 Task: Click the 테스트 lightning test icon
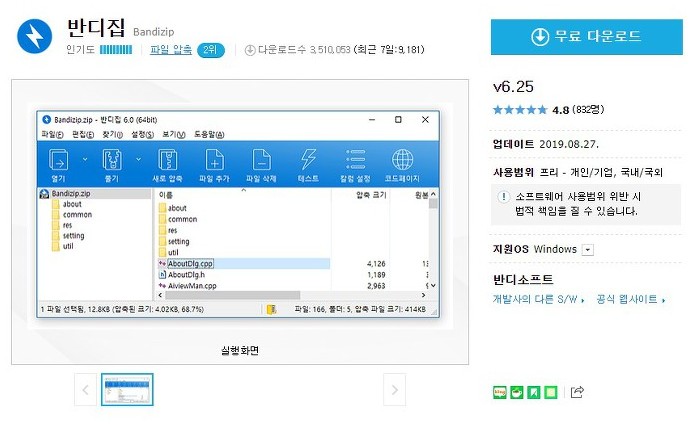(x=308, y=160)
